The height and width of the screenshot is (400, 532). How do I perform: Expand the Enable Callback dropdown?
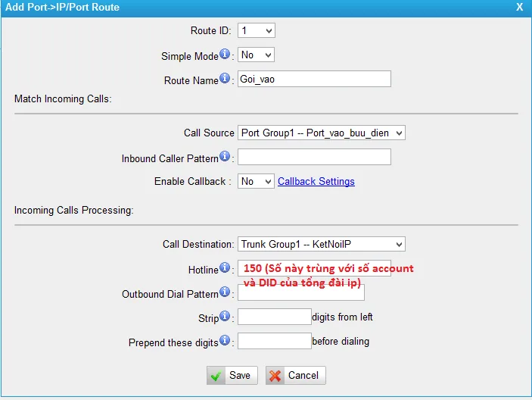click(x=256, y=182)
